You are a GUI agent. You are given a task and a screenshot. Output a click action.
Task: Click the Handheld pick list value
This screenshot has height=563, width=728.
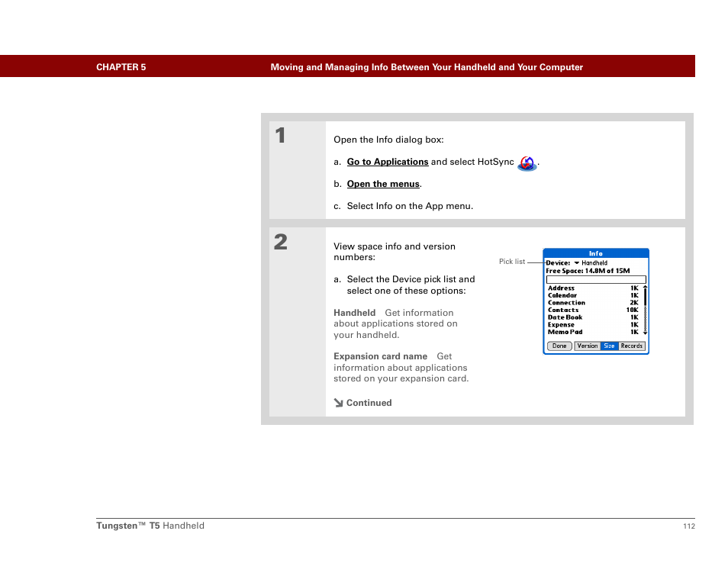[x=594, y=262]
